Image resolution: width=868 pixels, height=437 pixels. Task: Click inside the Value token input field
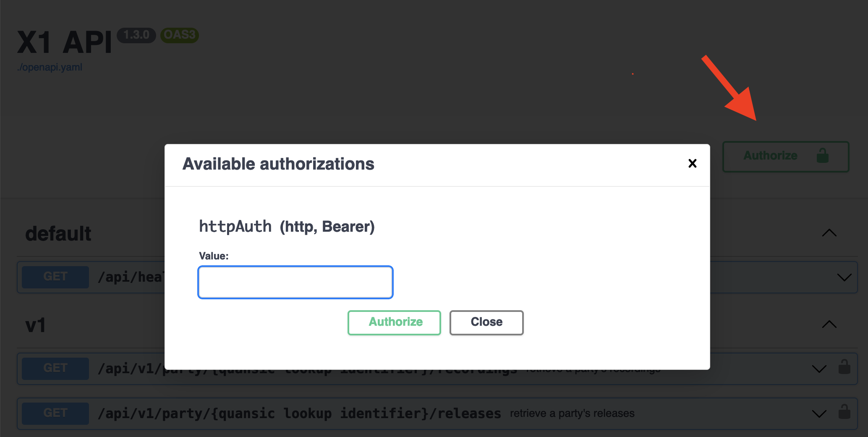295,282
